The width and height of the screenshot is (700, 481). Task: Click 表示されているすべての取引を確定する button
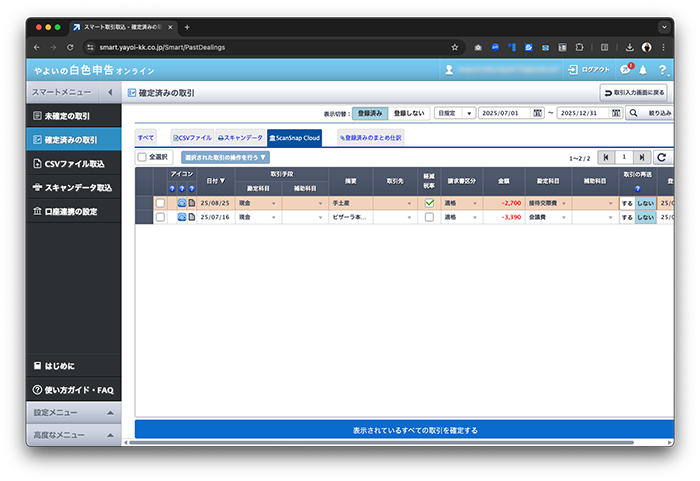404,430
